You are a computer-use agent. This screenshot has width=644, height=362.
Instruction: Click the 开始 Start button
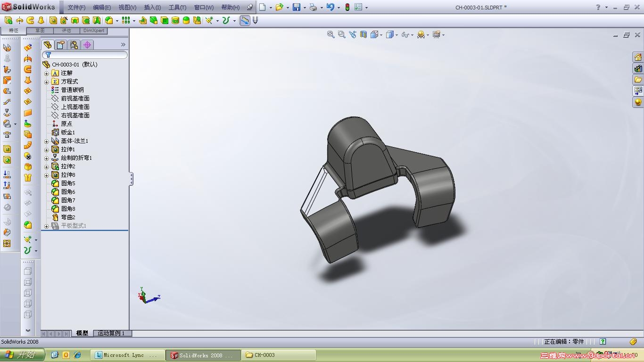click(22, 355)
